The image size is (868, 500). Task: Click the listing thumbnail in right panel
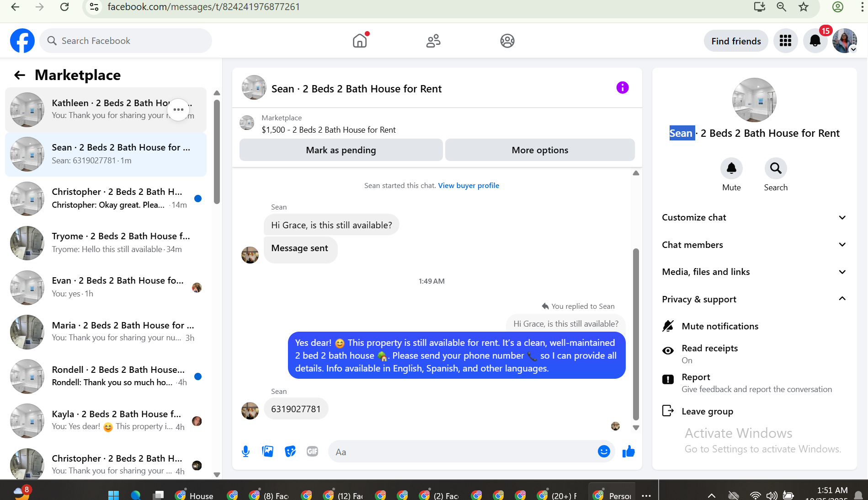pos(754,100)
